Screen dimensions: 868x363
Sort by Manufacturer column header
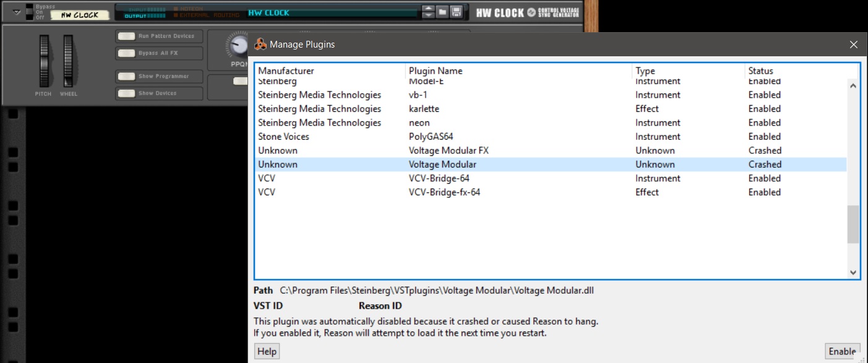pos(330,70)
